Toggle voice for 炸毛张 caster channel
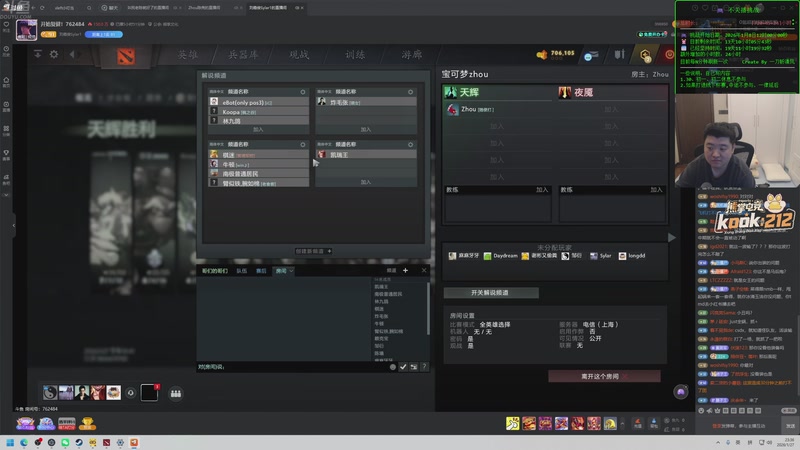 (x=410, y=92)
